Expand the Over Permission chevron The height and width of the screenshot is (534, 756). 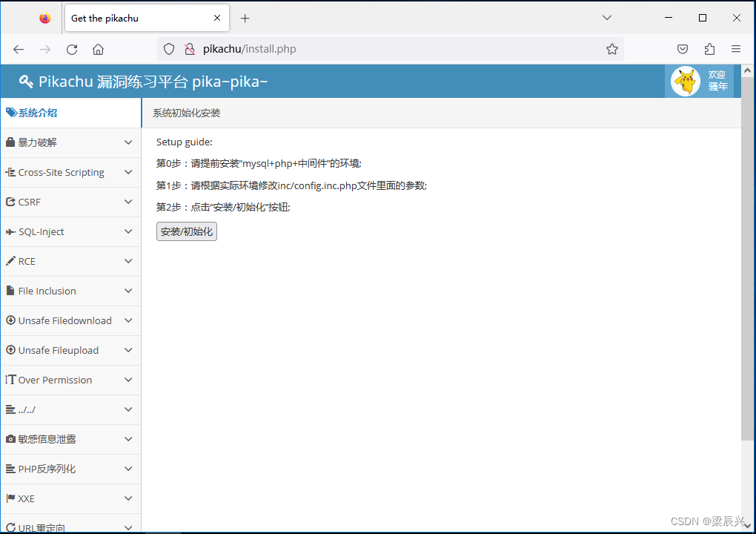[128, 380]
